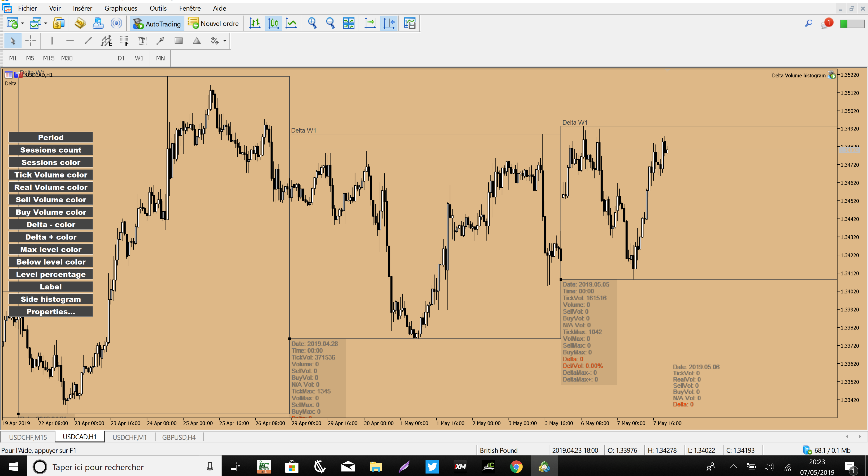Expand the arrows objects dropdown
Image resolution: width=868 pixels, height=476 pixels.
click(225, 41)
